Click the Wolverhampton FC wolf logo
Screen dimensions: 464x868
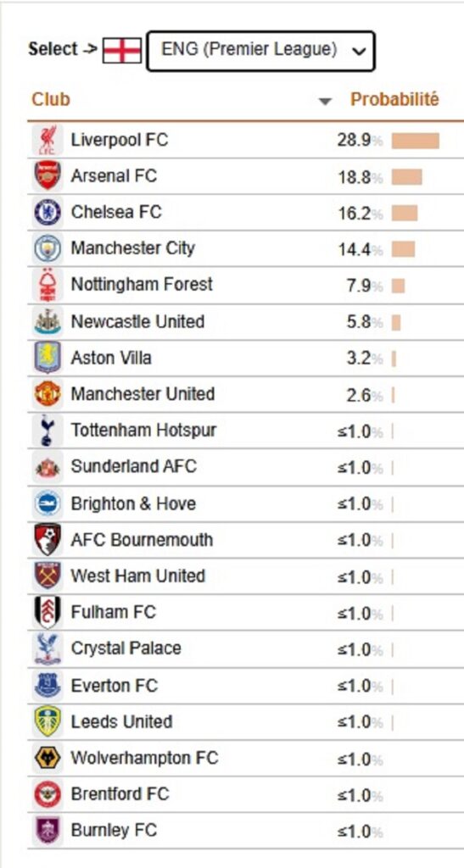[48, 758]
